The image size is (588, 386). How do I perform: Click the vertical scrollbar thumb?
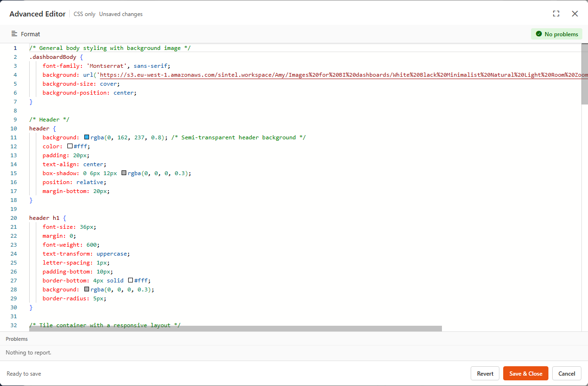click(585, 74)
